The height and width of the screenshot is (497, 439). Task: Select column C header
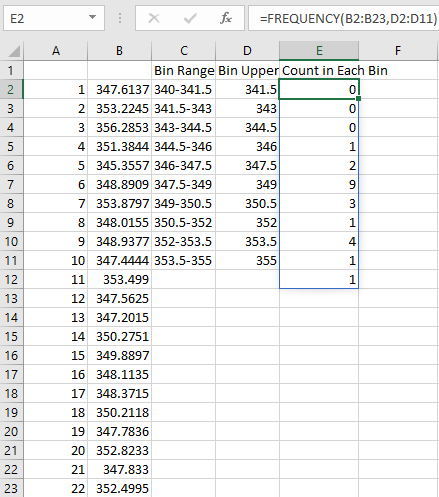coord(184,51)
